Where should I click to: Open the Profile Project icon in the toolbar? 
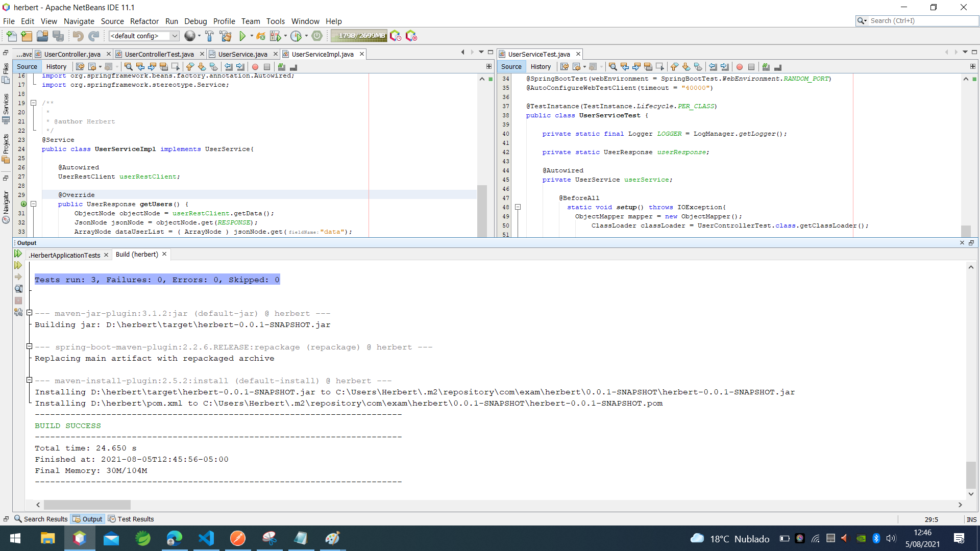(x=297, y=36)
